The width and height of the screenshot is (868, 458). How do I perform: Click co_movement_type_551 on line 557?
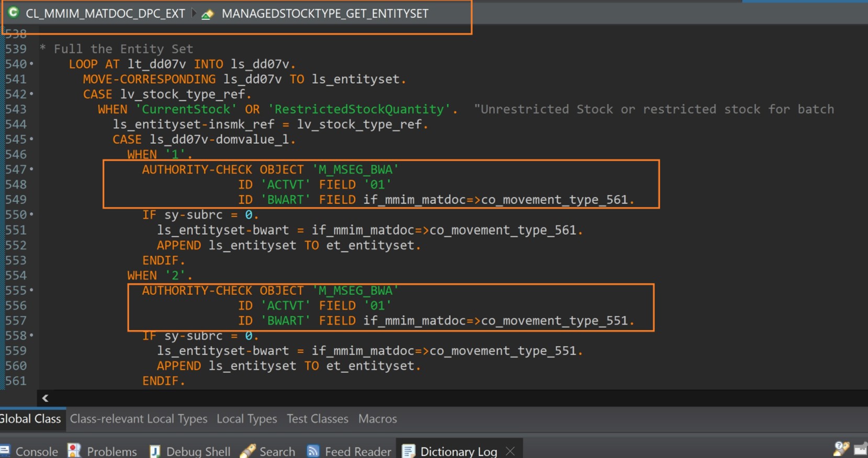coord(555,320)
